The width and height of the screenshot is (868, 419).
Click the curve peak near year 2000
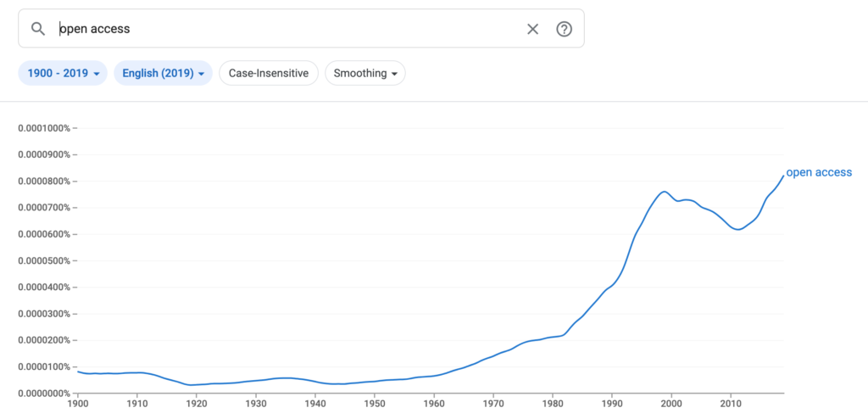pos(665,192)
